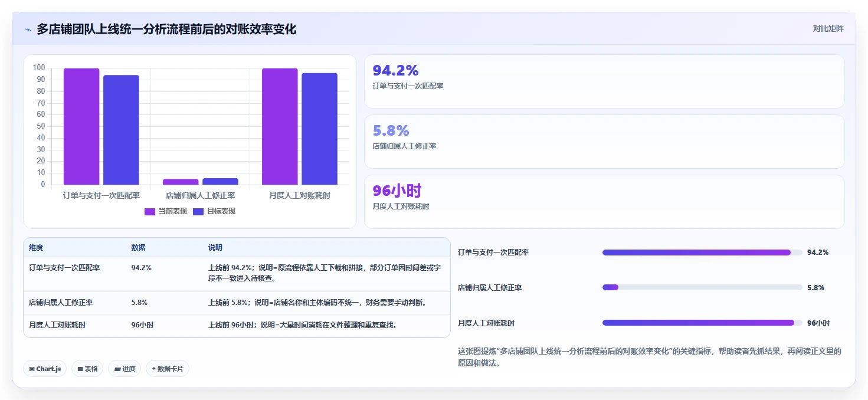Screen dimensions: 868x400
Task: Select the 数据卡片 tag chip
Action: (168, 369)
